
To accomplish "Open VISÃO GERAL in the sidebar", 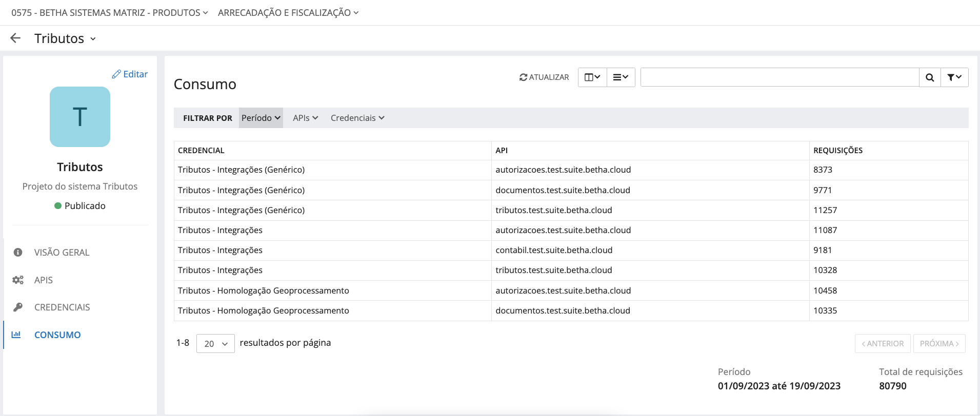I will [x=62, y=252].
